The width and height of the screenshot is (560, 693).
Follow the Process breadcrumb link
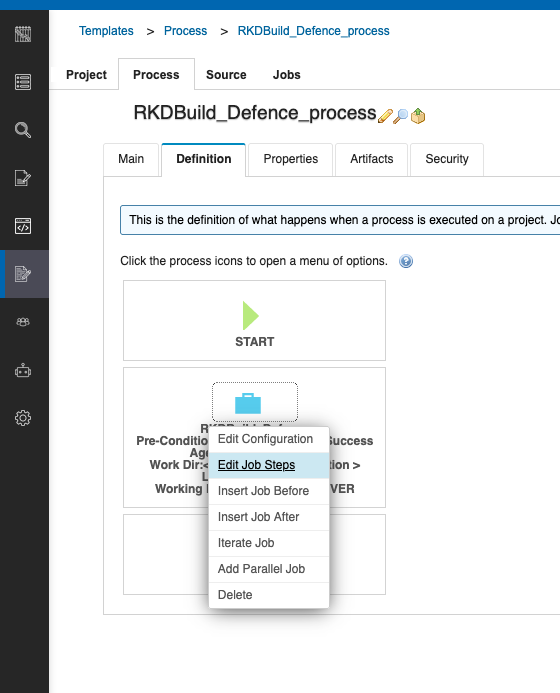[185, 31]
